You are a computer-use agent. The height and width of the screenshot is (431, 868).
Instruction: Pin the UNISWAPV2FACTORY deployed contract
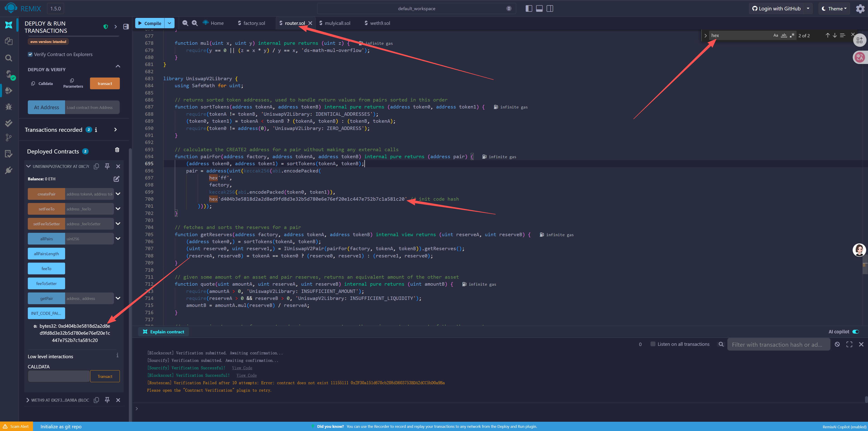coord(107,166)
